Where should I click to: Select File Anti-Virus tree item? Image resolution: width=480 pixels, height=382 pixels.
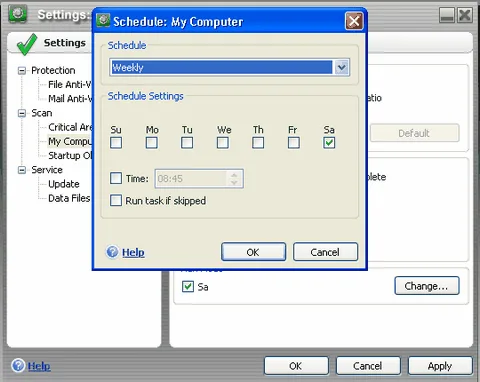coord(70,84)
